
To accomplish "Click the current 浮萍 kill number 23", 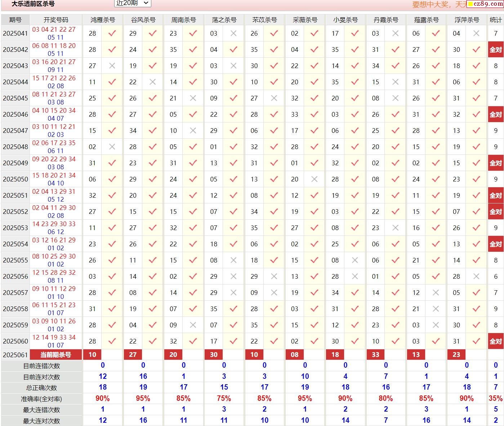I will tap(456, 355).
